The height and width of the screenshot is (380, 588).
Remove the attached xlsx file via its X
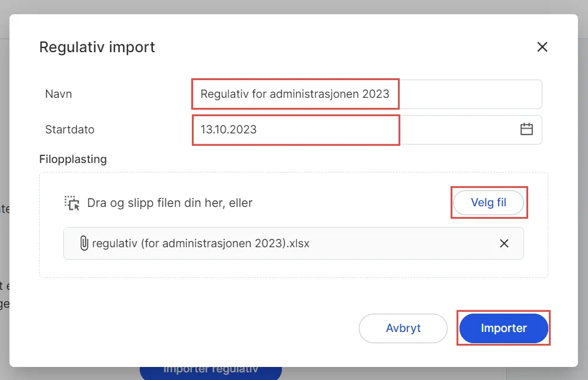click(x=504, y=243)
